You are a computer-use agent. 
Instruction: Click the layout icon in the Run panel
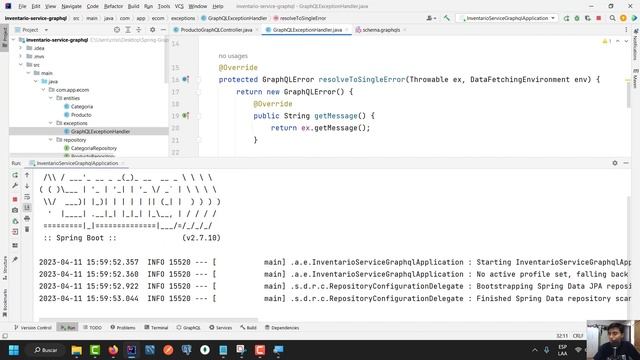(x=15, y=245)
